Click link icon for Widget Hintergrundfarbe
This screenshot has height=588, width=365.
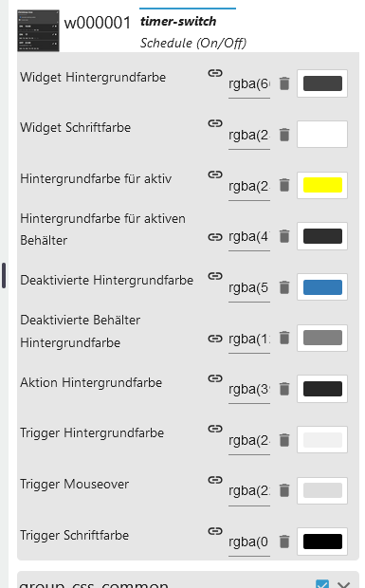click(x=215, y=73)
